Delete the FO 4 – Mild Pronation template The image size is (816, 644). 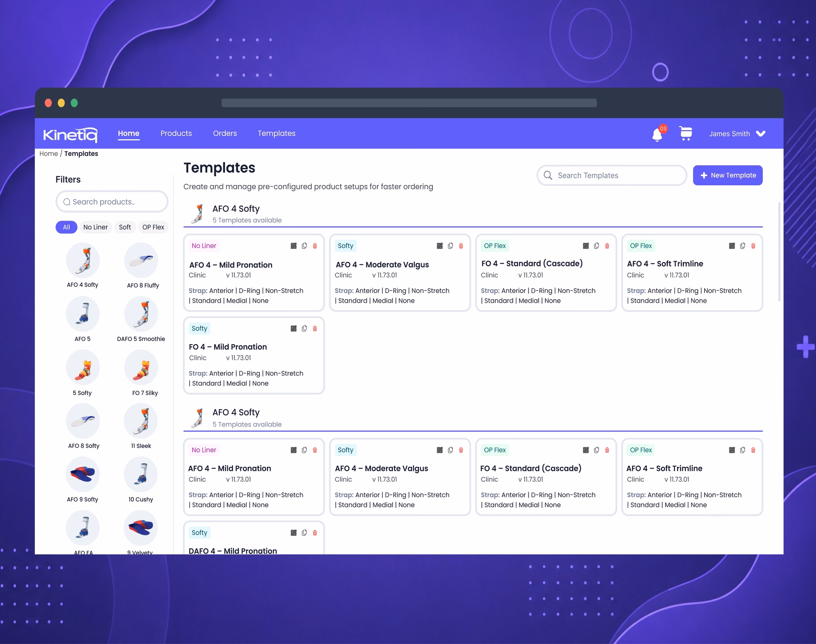pos(315,329)
